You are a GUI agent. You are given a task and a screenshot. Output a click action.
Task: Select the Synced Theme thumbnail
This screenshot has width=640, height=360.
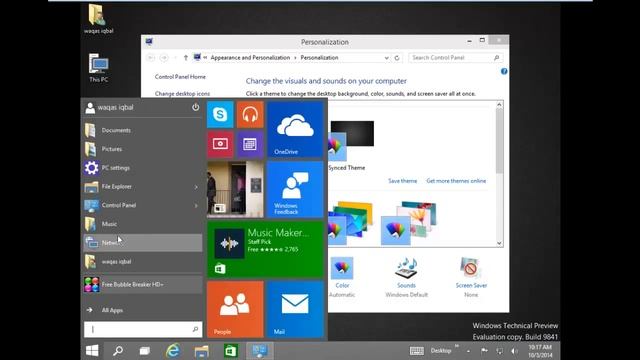point(351,145)
